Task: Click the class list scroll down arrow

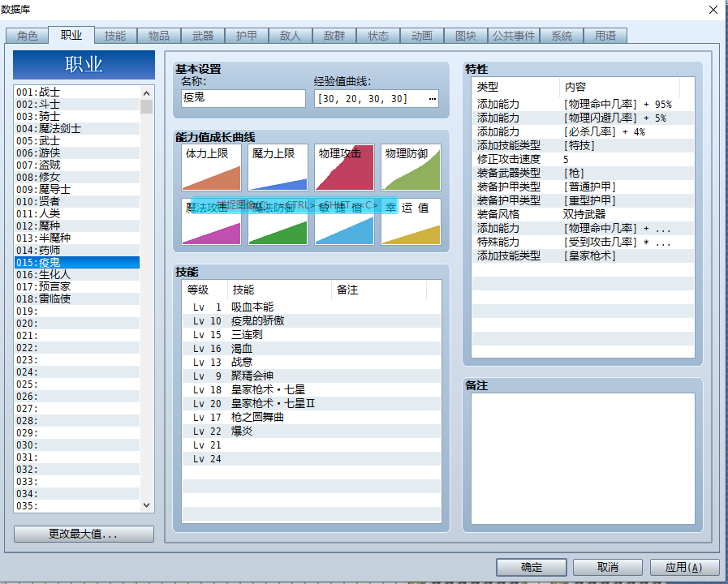Action: point(147,505)
